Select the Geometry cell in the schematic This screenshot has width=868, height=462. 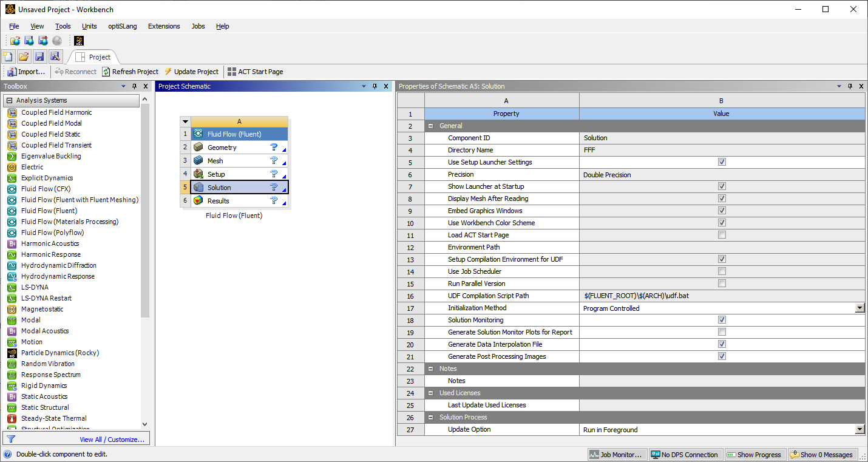[x=239, y=148]
